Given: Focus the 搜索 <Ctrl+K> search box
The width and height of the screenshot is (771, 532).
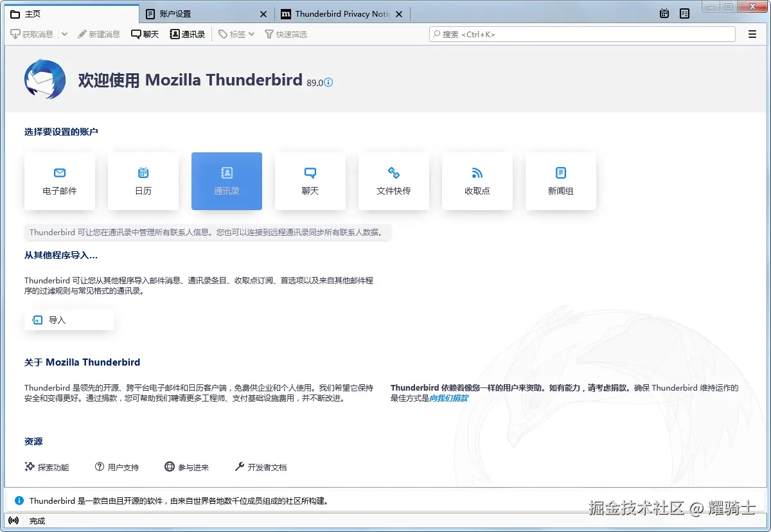Looking at the screenshot, I should point(582,34).
